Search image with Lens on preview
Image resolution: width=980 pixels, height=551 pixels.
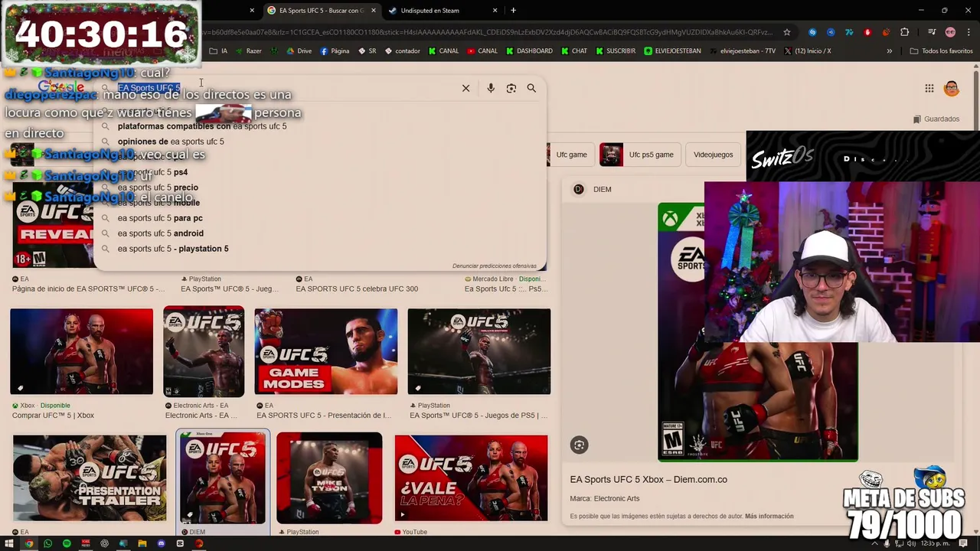(579, 445)
